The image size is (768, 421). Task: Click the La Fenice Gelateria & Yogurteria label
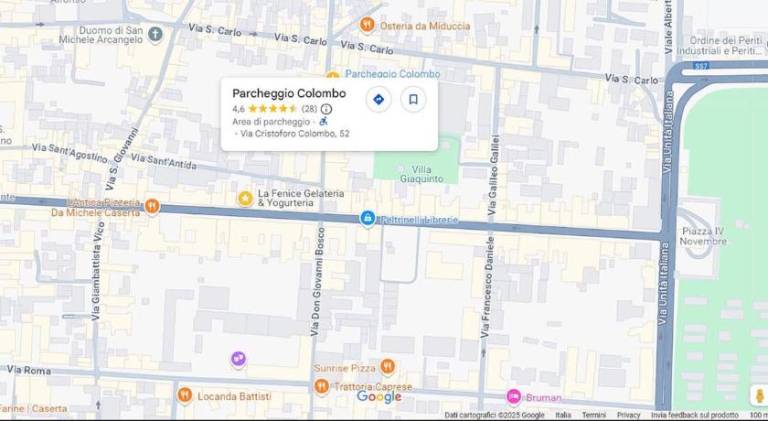(x=300, y=198)
